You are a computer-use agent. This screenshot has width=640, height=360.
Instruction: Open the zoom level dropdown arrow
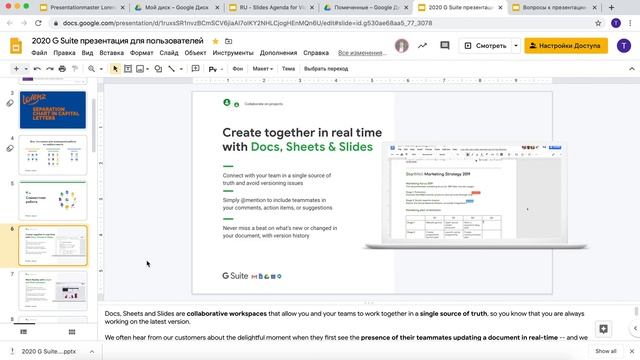[x=101, y=69]
